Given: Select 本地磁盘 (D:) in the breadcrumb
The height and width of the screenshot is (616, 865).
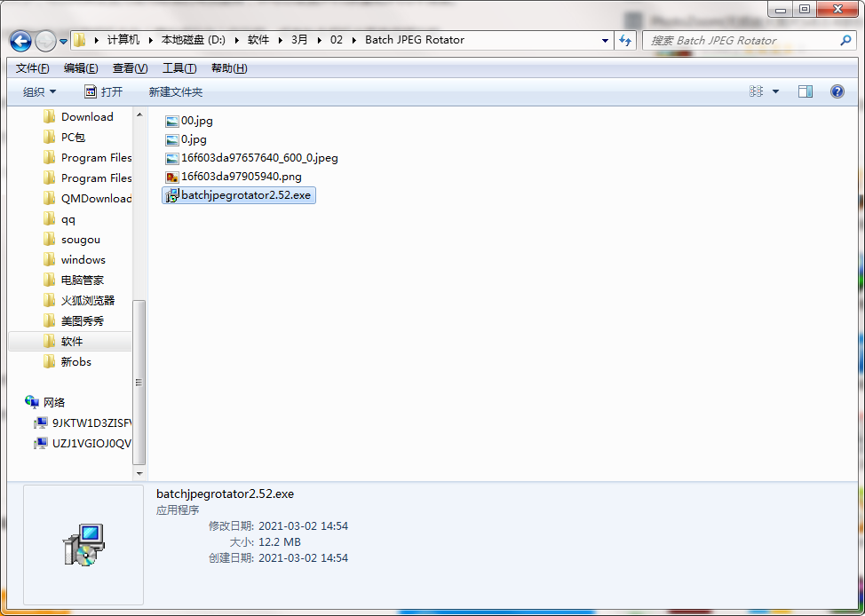Looking at the screenshot, I should (194, 40).
